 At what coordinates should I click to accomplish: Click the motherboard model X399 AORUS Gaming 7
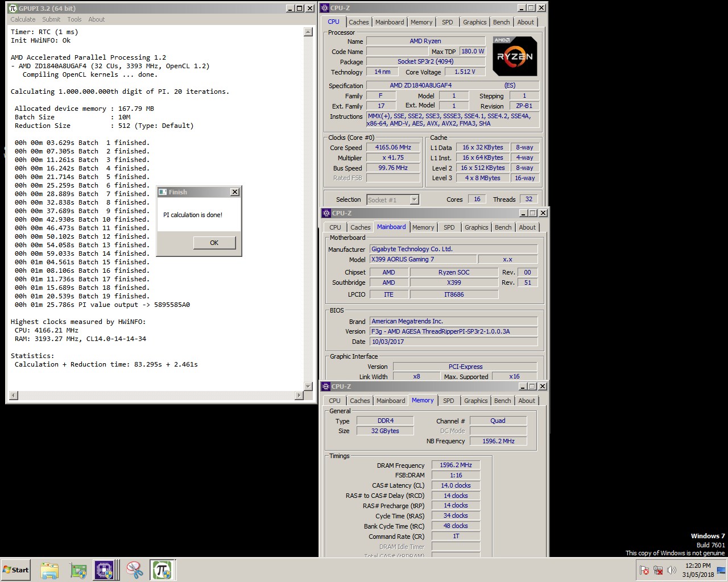click(x=423, y=259)
